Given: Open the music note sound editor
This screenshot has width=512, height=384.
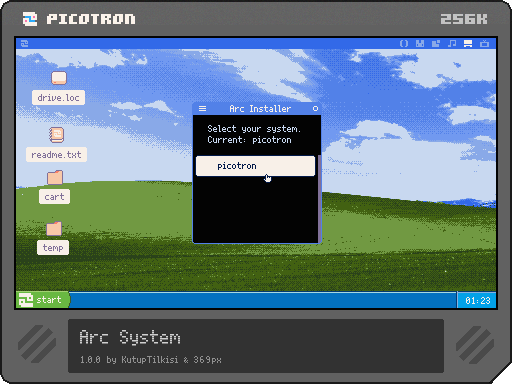Looking at the screenshot, I should (452, 43).
